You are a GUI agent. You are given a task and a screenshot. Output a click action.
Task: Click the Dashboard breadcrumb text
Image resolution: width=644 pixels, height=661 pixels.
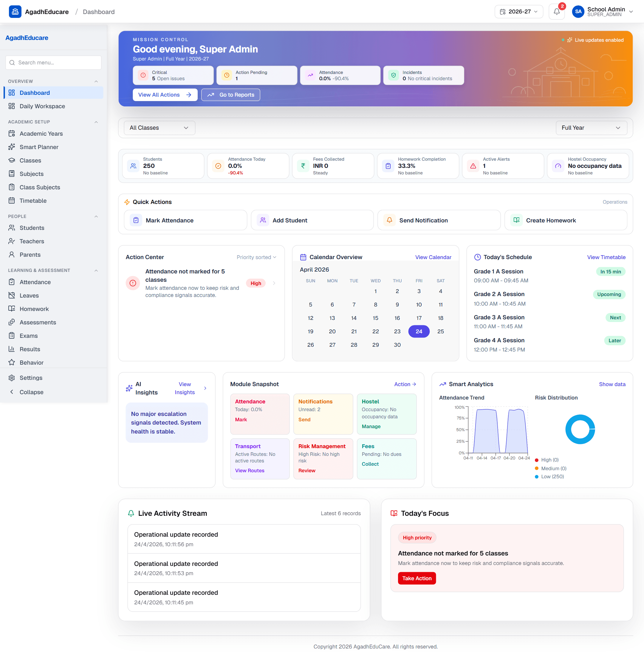click(x=99, y=12)
